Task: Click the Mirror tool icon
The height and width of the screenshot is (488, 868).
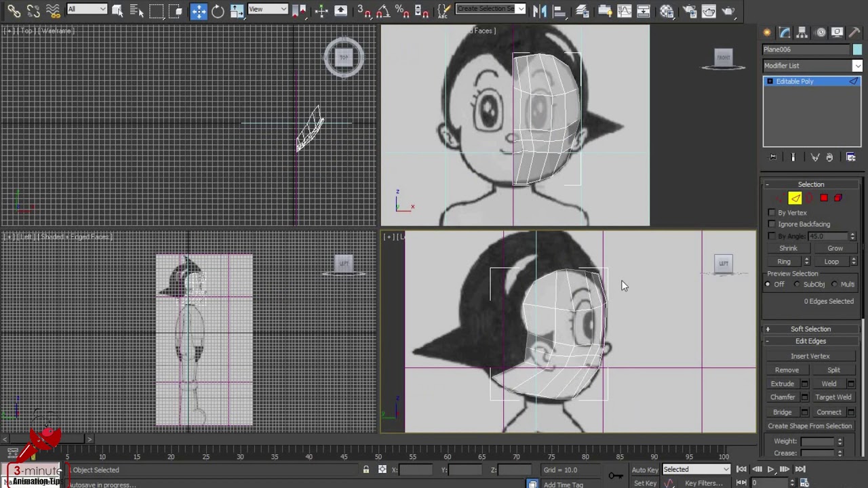Action: (x=540, y=11)
